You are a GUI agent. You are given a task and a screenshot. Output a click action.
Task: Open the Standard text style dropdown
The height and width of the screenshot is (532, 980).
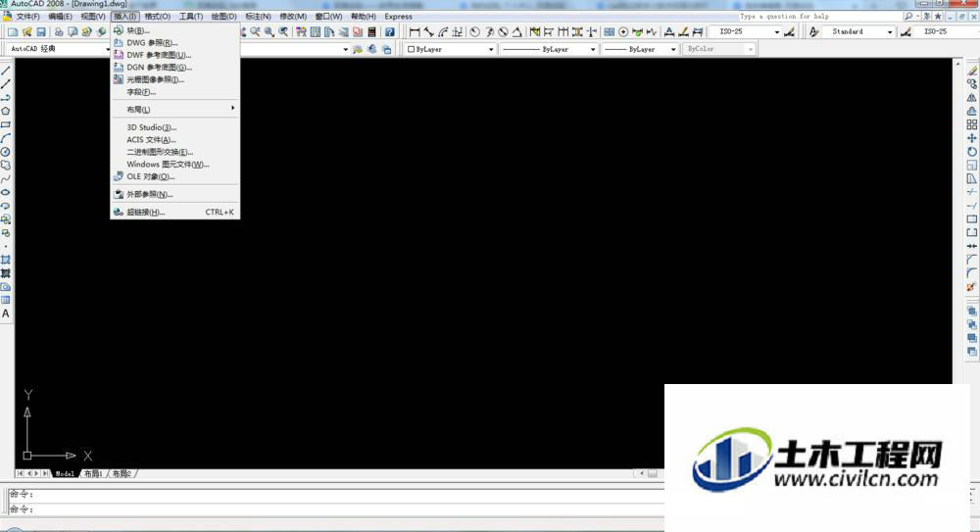(x=858, y=31)
